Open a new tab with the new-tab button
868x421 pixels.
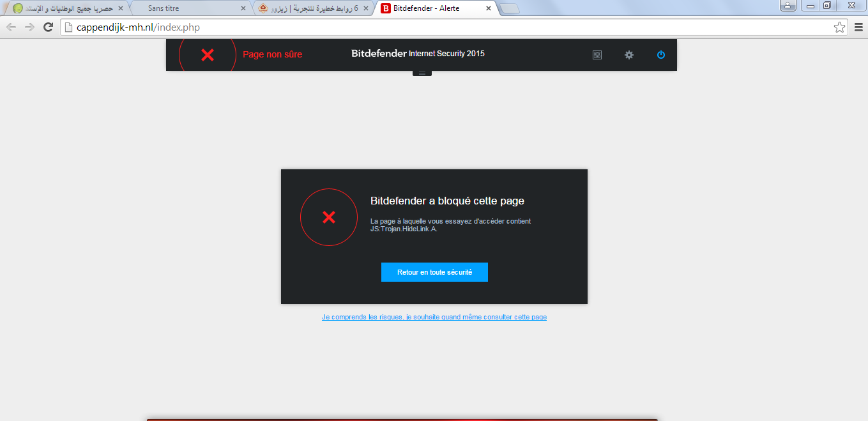509,9
